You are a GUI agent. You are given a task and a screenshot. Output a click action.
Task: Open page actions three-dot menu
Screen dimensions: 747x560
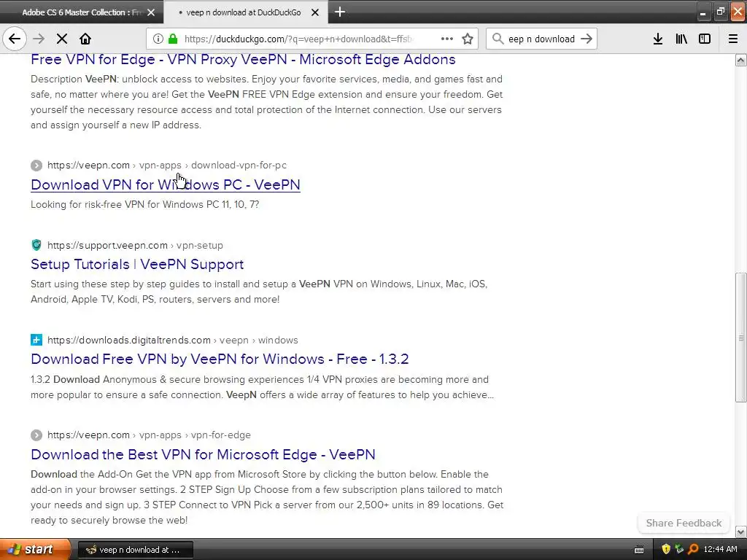tap(447, 39)
